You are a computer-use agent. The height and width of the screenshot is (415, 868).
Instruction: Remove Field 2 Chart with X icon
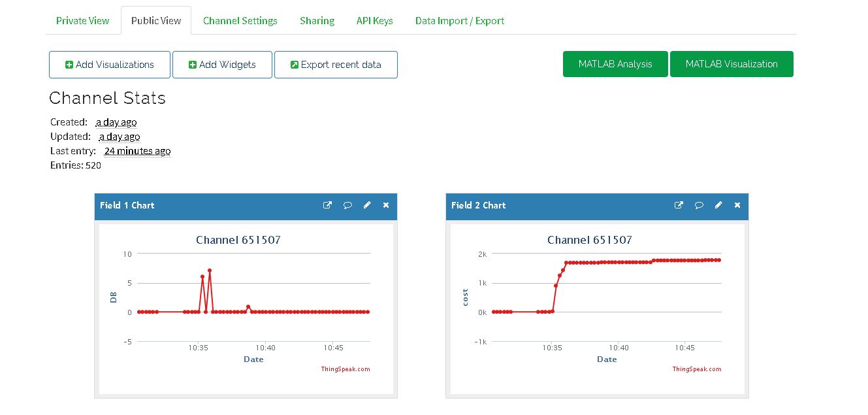[737, 205]
